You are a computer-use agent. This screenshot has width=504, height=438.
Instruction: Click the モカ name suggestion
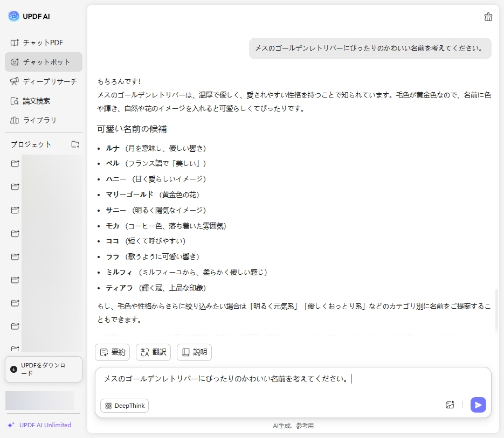113,226
